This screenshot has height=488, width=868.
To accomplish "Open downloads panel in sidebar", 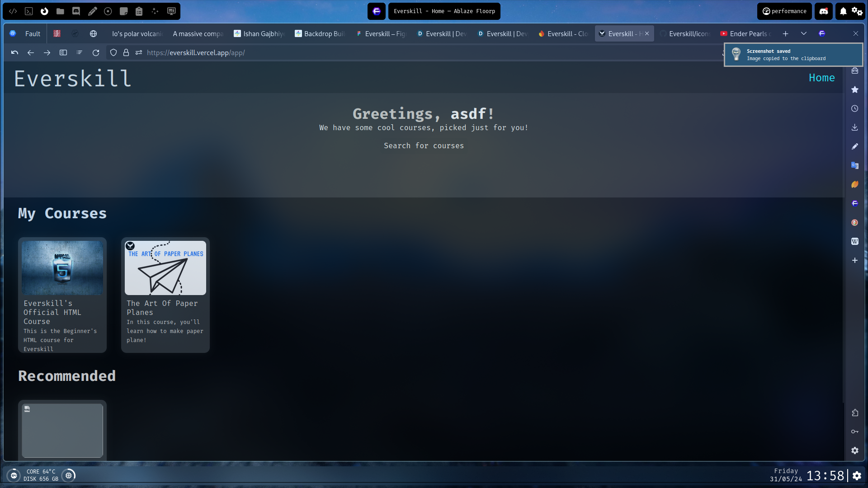I will pyautogui.click(x=854, y=127).
